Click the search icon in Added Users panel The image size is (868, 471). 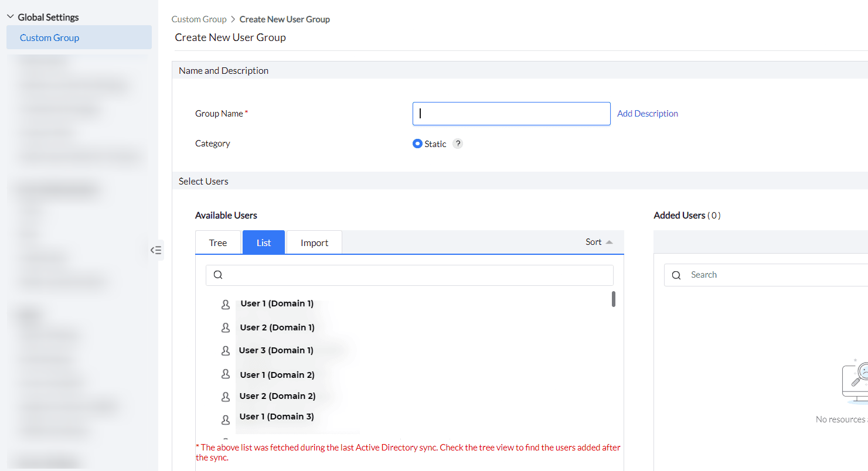[676, 275]
